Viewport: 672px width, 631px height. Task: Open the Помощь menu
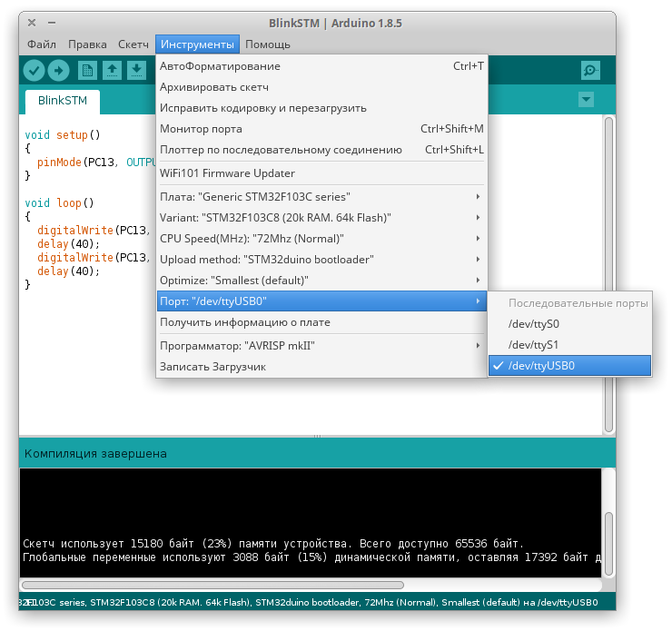268,44
